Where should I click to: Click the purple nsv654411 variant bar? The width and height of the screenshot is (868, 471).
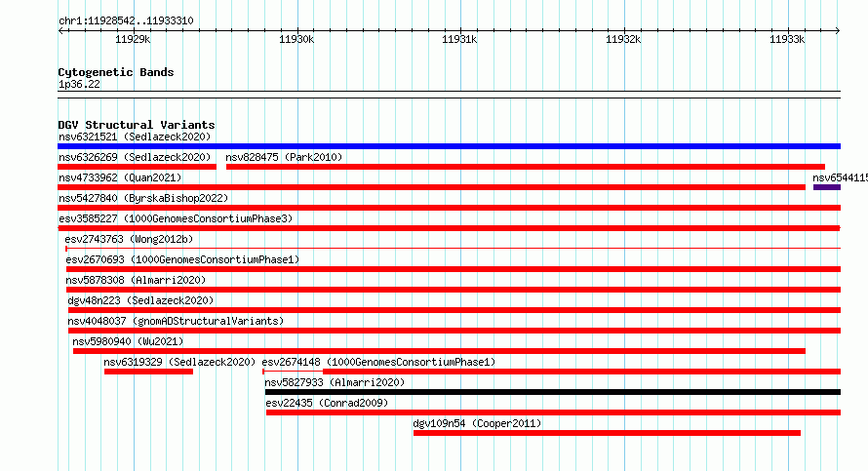point(827,187)
